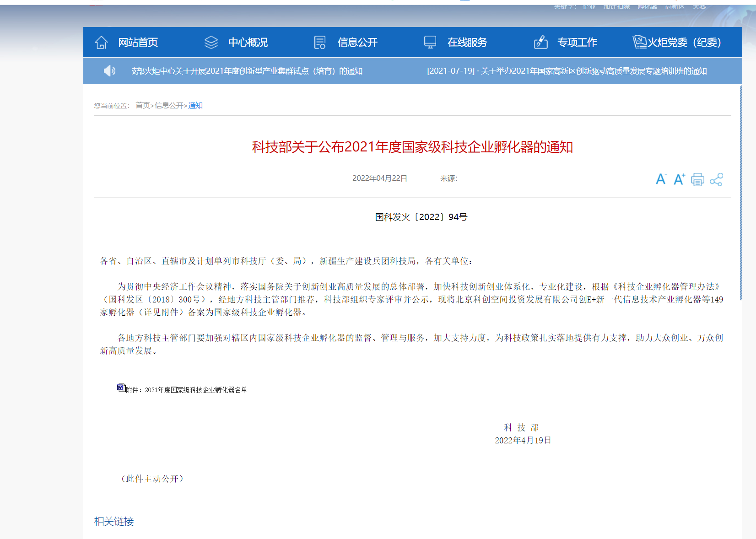This screenshot has width=756, height=539.
Task: Click the monitor icon next to 在线服务
Action: click(x=429, y=42)
